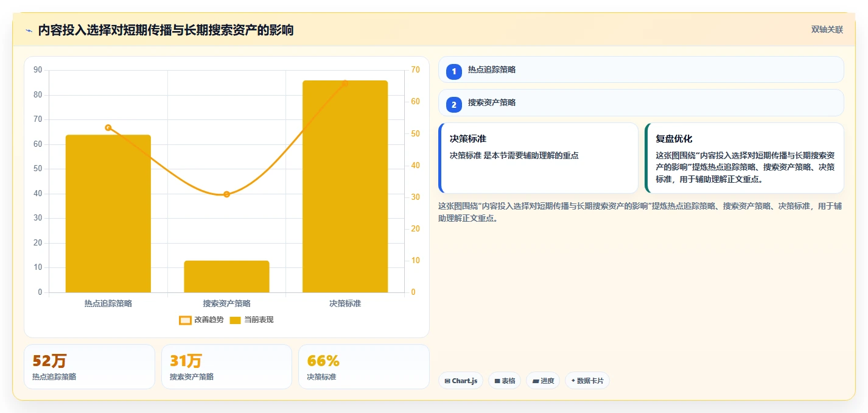The height and width of the screenshot is (413, 868).
Task: Select the 31万 搜索资产策略 stat card
Action: click(226, 367)
